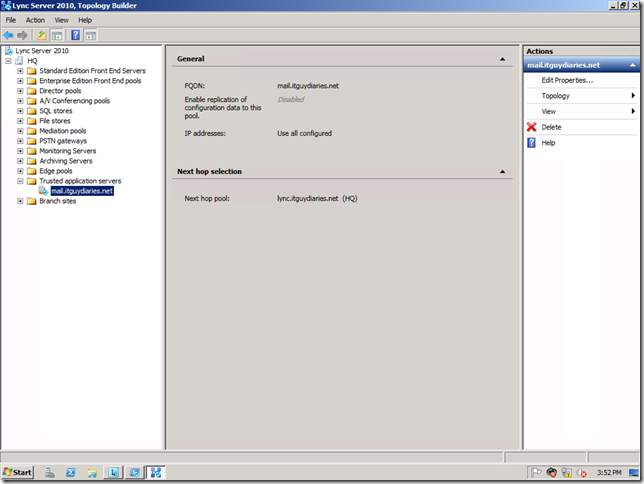Click the Back arrow toolbar icon

point(8,35)
